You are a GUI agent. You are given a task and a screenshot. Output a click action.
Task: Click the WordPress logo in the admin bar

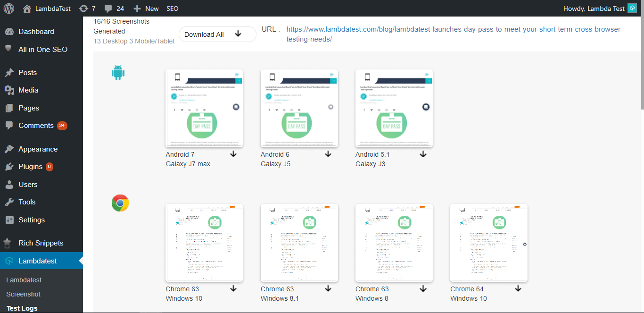pyautogui.click(x=8, y=8)
